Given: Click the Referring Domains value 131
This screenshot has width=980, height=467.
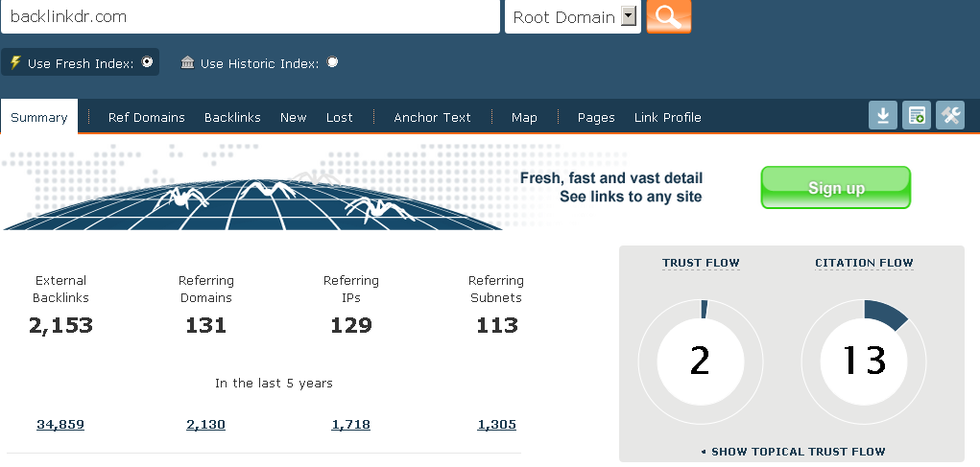Looking at the screenshot, I should point(205,325).
